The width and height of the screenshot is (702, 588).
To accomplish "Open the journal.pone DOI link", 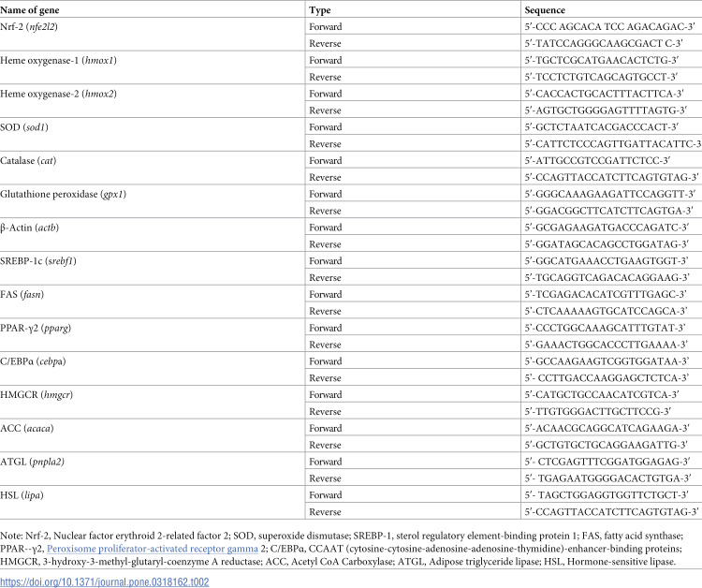I will [105, 581].
